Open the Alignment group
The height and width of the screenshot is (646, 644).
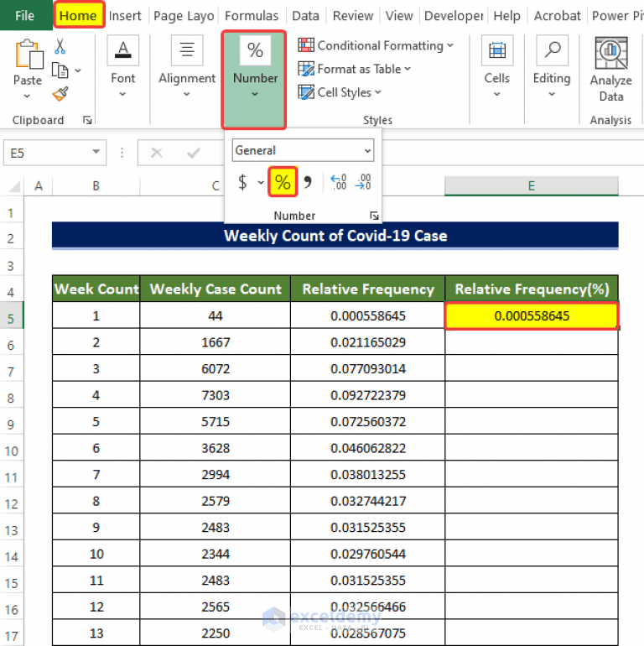(187, 67)
